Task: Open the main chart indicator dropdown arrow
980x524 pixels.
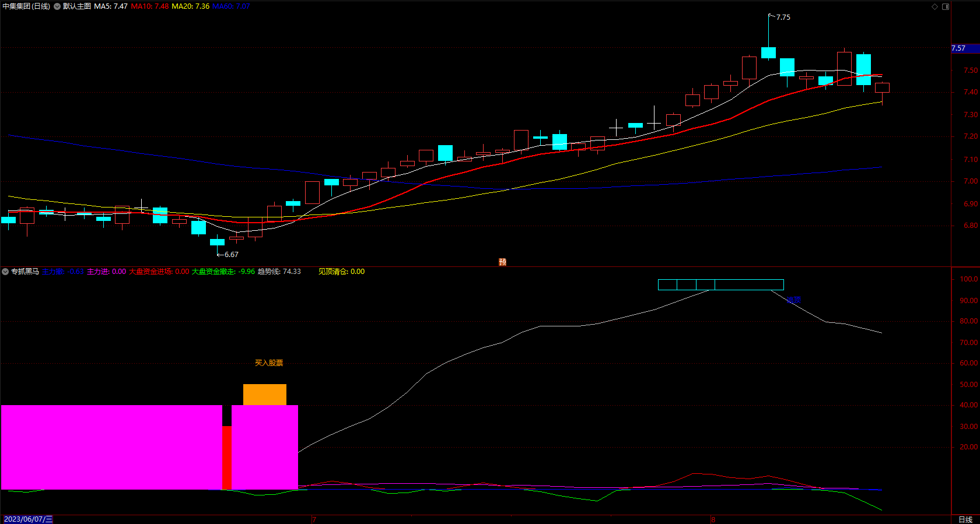Action: 57,6
